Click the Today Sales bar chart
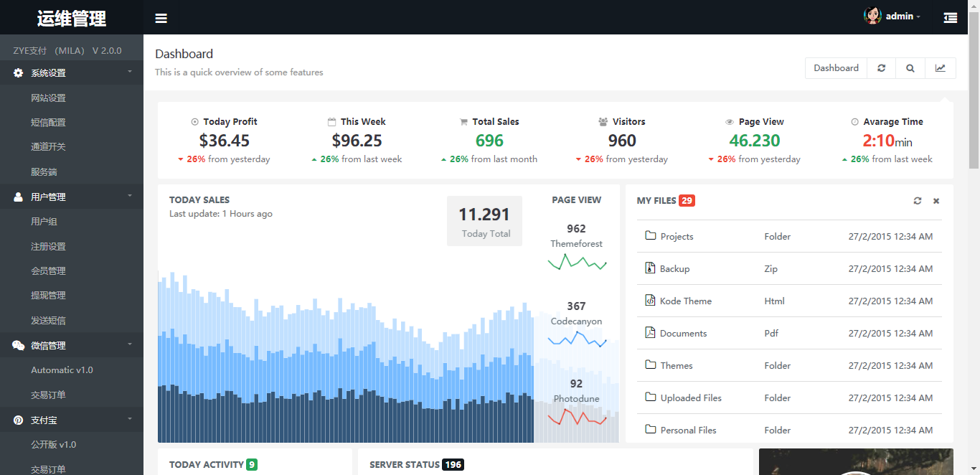Screen dimensions: 980x475 click(346, 357)
